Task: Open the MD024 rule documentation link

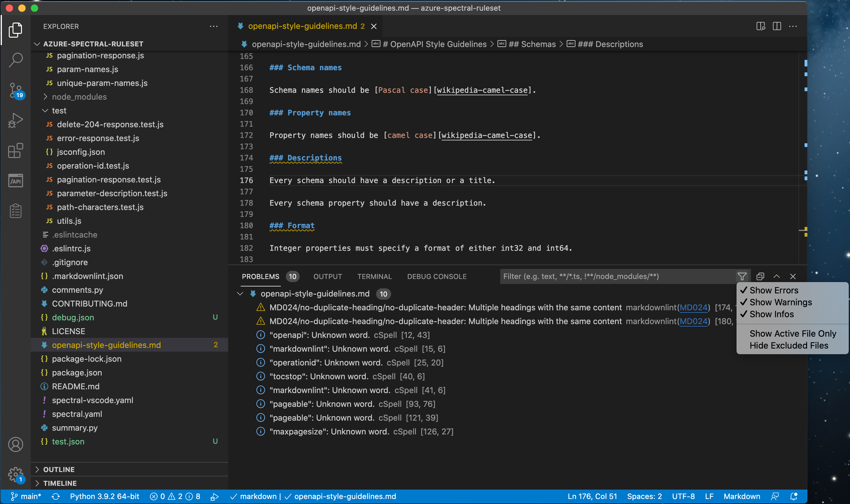Action: [x=694, y=307]
